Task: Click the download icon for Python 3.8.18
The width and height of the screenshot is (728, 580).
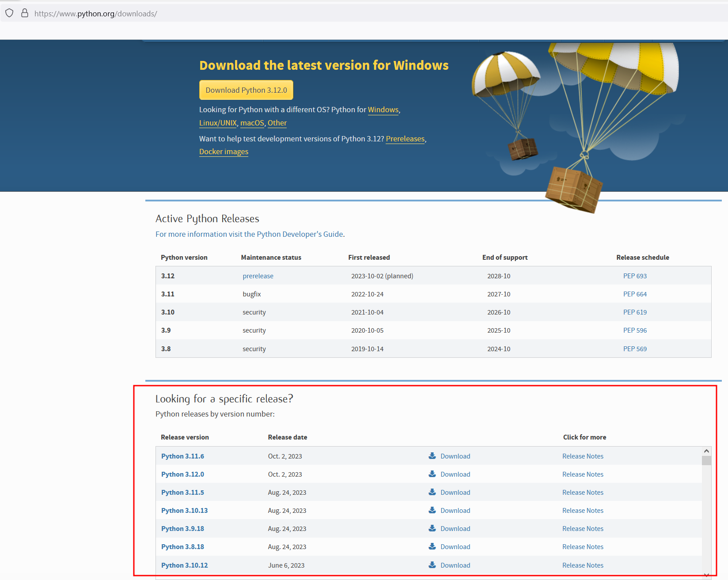Action: 432,546
